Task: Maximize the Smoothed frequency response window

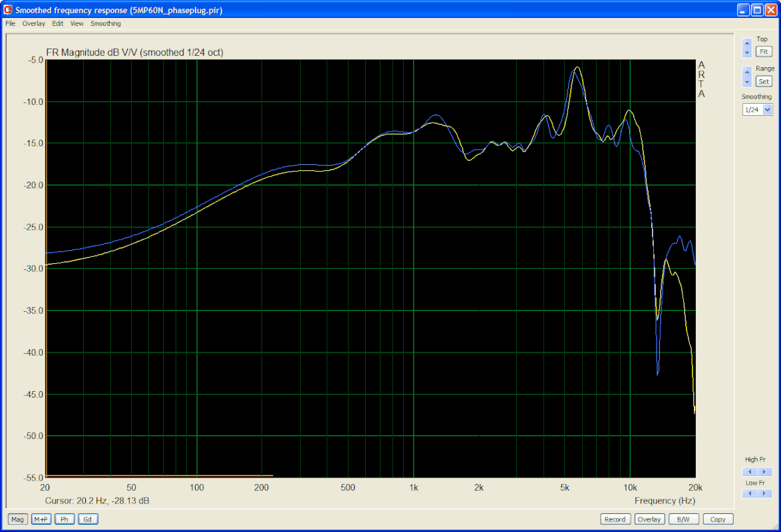Action: [x=757, y=10]
